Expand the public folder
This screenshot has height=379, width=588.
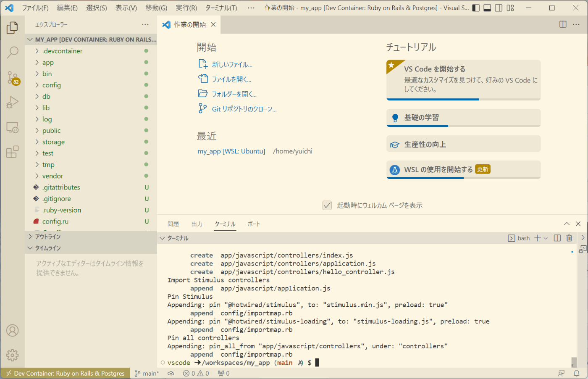click(x=91, y=130)
